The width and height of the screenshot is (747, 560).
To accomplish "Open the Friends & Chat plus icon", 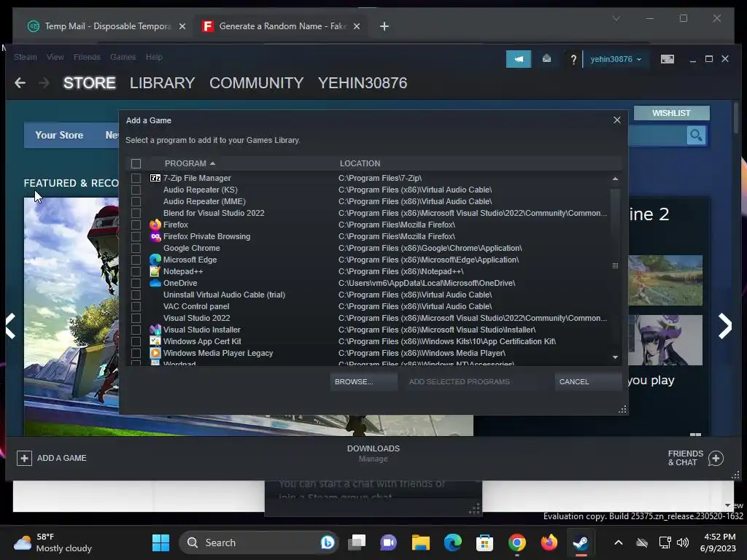I will (x=716, y=458).
